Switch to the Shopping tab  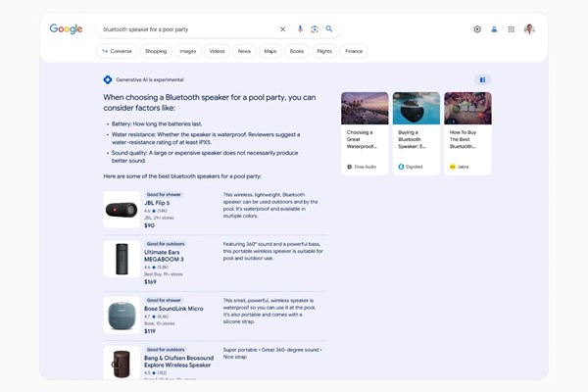coord(156,51)
